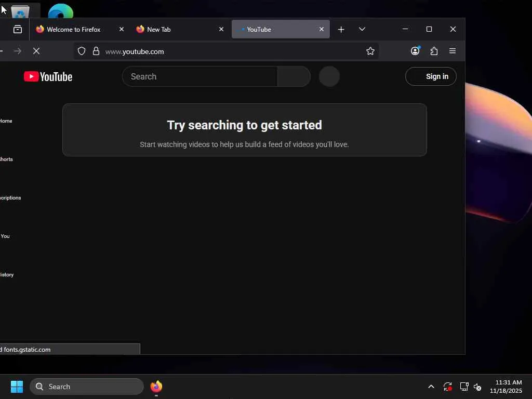This screenshot has height=399, width=532.
Task: Open You in YouTube sidebar
Action: (x=5, y=236)
